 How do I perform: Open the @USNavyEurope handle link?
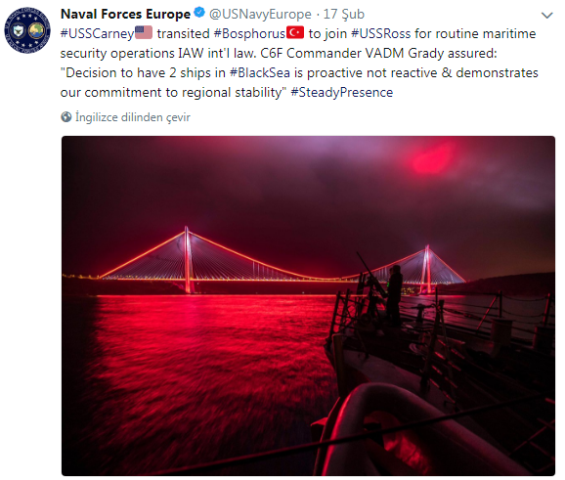pos(260,14)
